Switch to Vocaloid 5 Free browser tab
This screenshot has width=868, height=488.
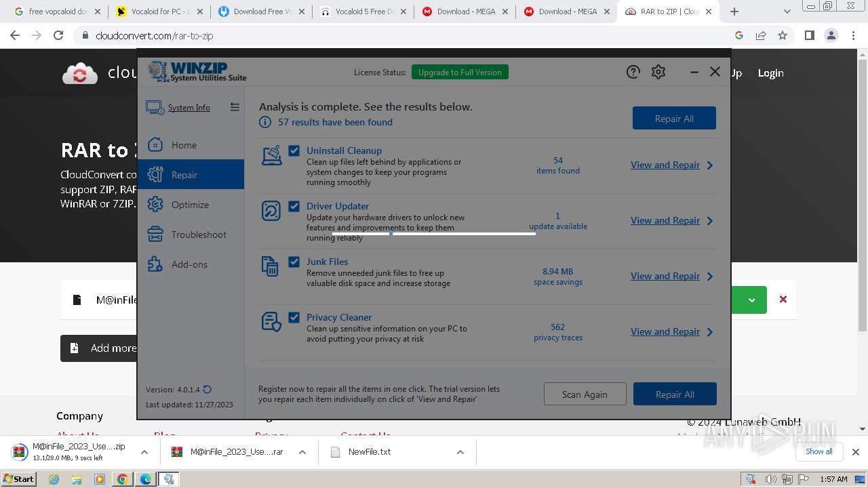click(363, 12)
